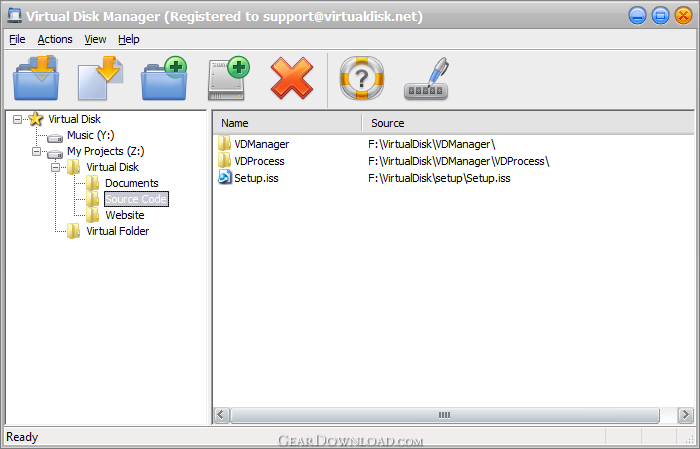This screenshot has height=449, width=700.
Task: Click the registration key pen icon
Action: click(x=426, y=78)
